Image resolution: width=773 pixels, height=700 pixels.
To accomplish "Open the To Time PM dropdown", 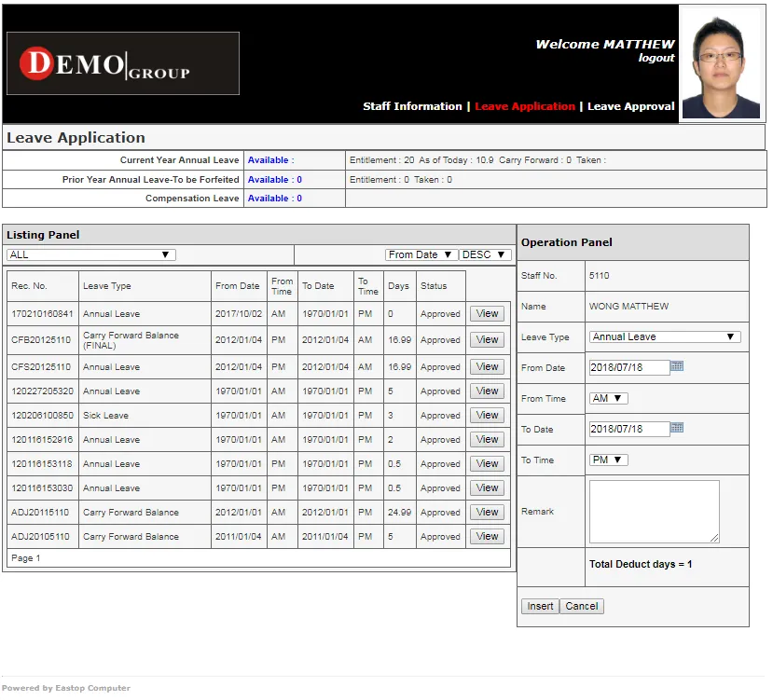I will coord(609,460).
